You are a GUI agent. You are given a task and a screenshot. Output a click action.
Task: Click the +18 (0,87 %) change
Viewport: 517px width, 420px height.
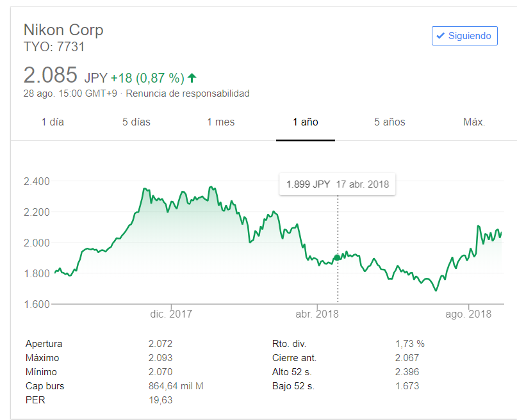(x=147, y=78)
